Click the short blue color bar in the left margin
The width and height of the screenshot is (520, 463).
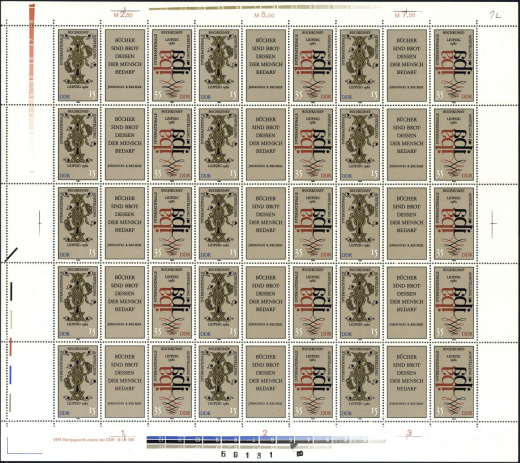click(x=11, y=375)
